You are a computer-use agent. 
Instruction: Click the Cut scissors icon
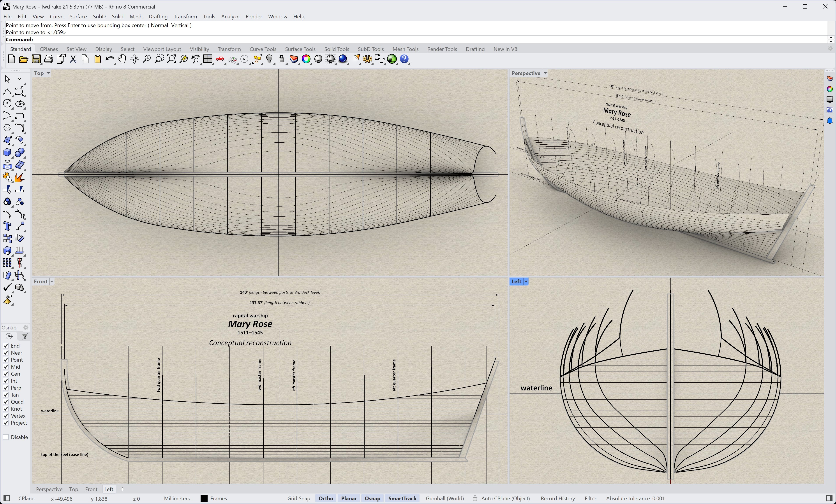(x=73, y=59)
